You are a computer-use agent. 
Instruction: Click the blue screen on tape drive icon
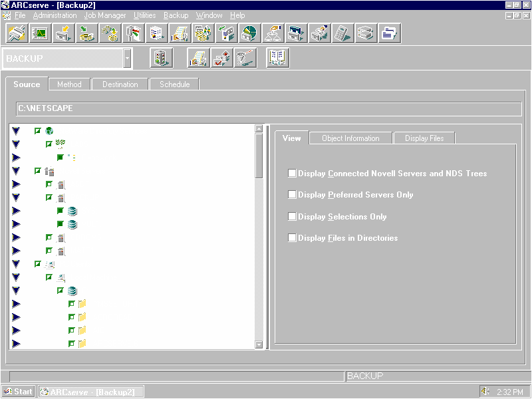296,33
